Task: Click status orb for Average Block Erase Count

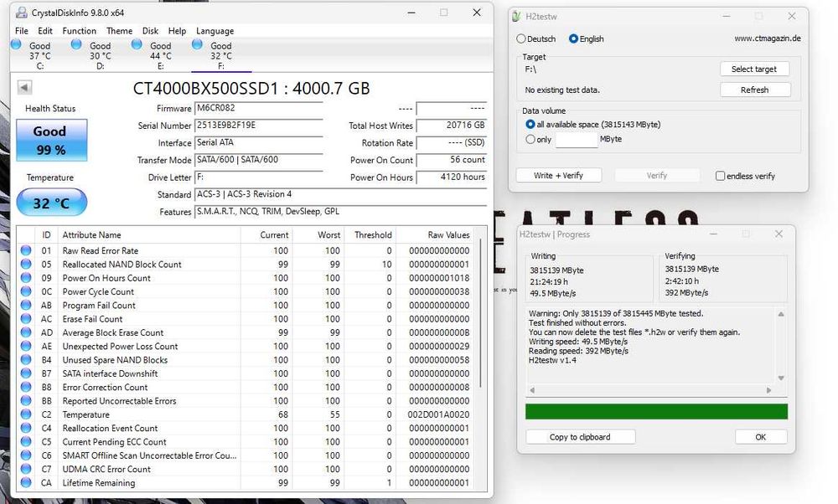Action: coord(26,332)
